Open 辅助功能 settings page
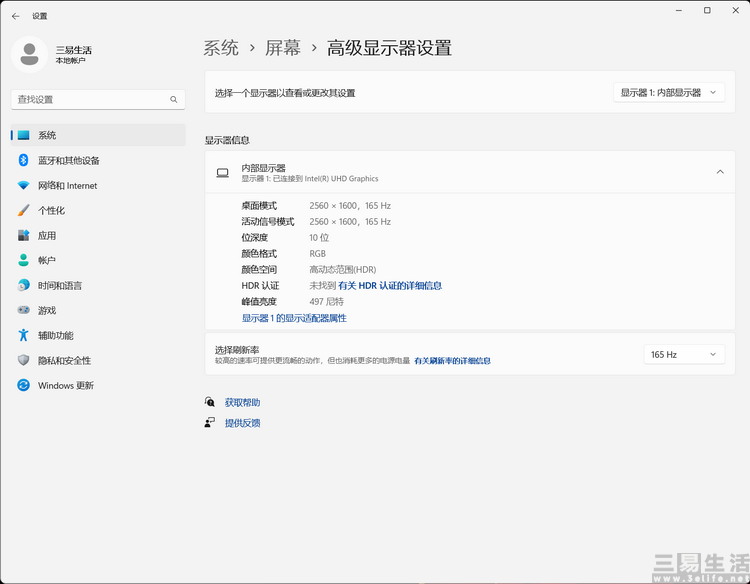The width and height of the screenshot is (750, 584). pos(56,335)
